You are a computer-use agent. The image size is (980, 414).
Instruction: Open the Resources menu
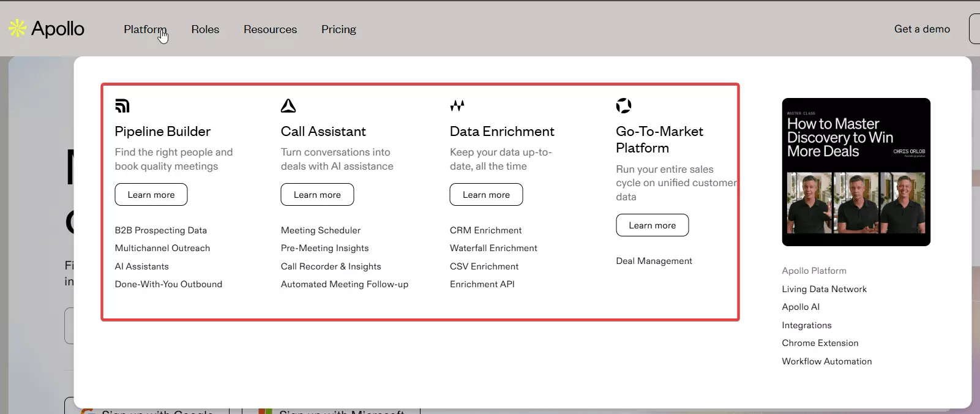tap(270, 29)
